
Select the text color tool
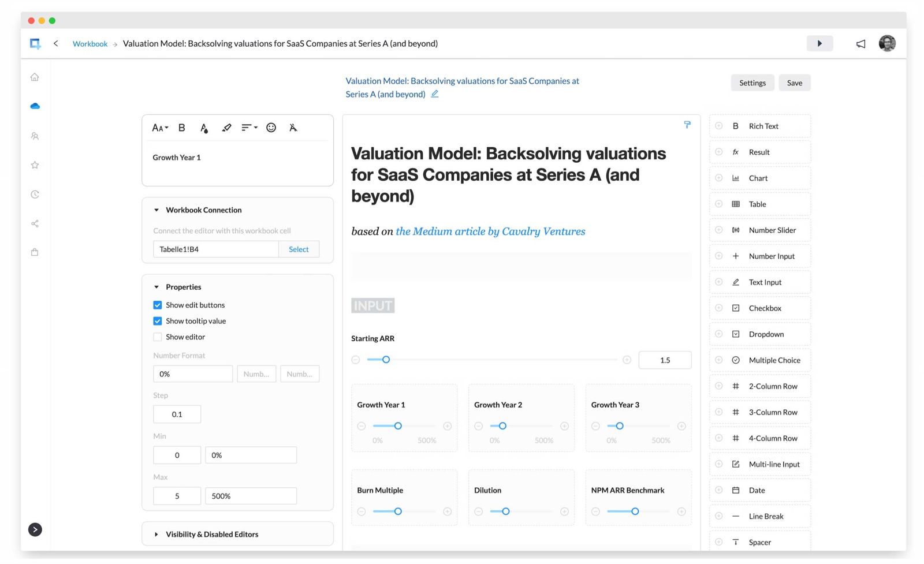(x=204, y=128)
